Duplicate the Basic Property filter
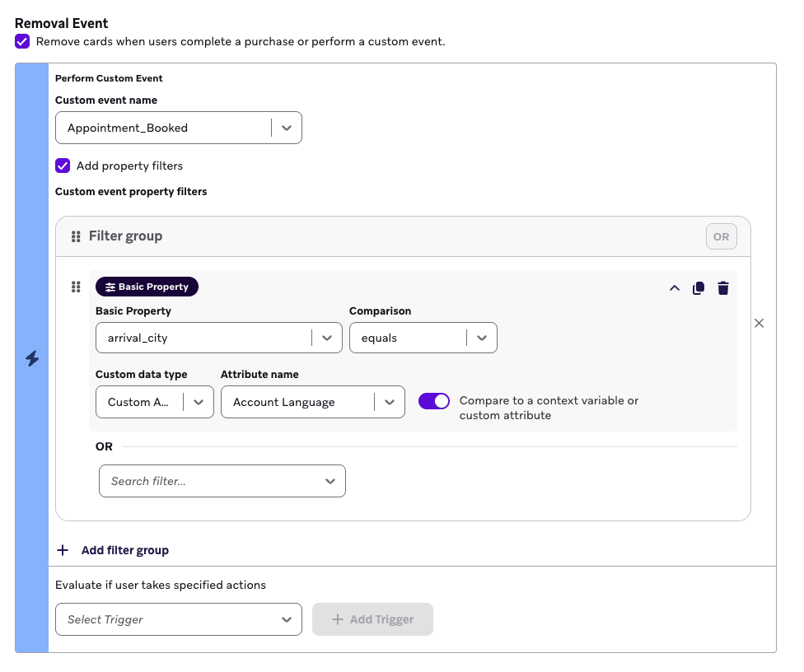804x672 pixels. coord(698,287)
